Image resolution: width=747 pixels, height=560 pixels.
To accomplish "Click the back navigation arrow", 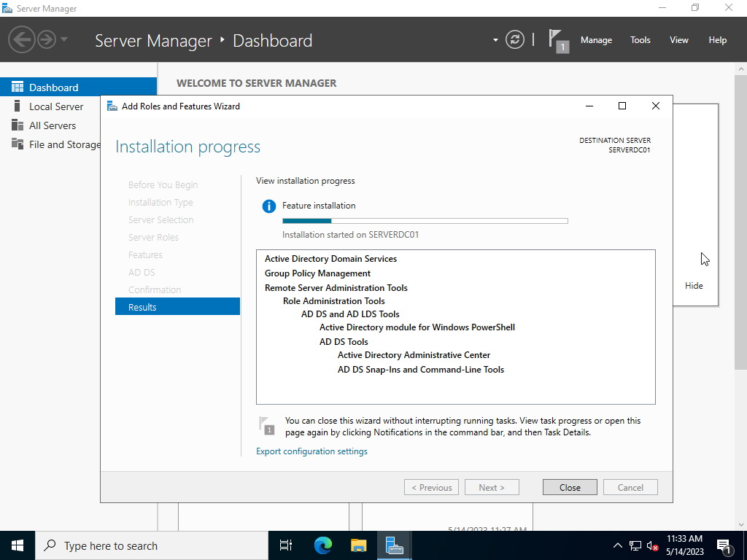I will click(x=22, y=39).
